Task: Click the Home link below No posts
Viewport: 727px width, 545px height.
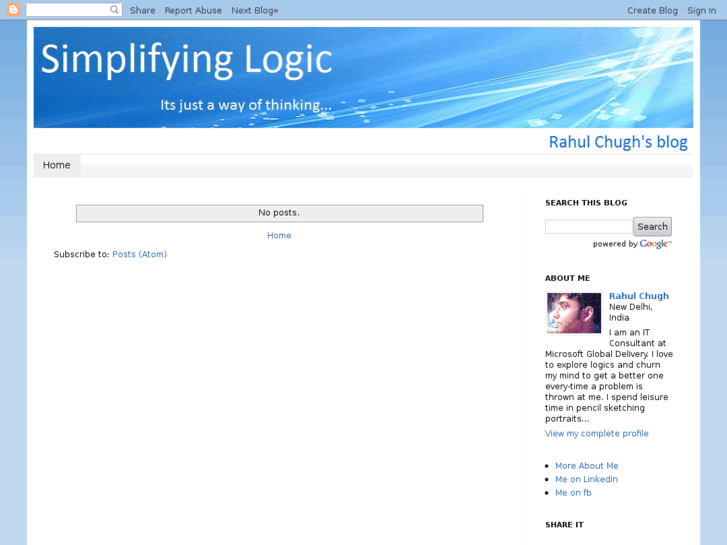Action: point(279,236)
